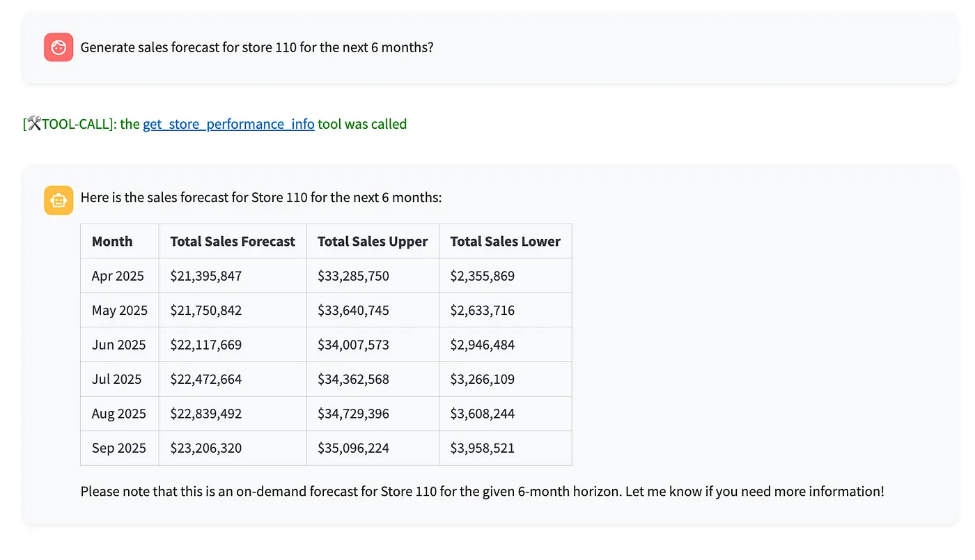Click the user avatar beside the question
The width and height of the screenshot is (975, 560).
[x=58, y=47]
